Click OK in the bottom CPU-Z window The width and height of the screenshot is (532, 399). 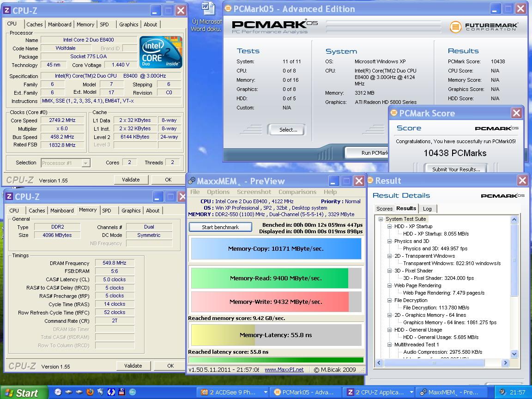pos(170,366)
